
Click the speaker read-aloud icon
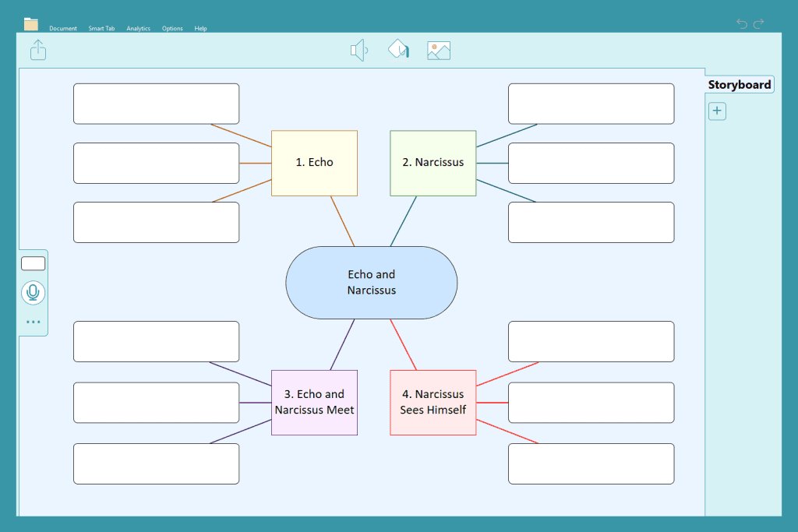tap(358, 51)
